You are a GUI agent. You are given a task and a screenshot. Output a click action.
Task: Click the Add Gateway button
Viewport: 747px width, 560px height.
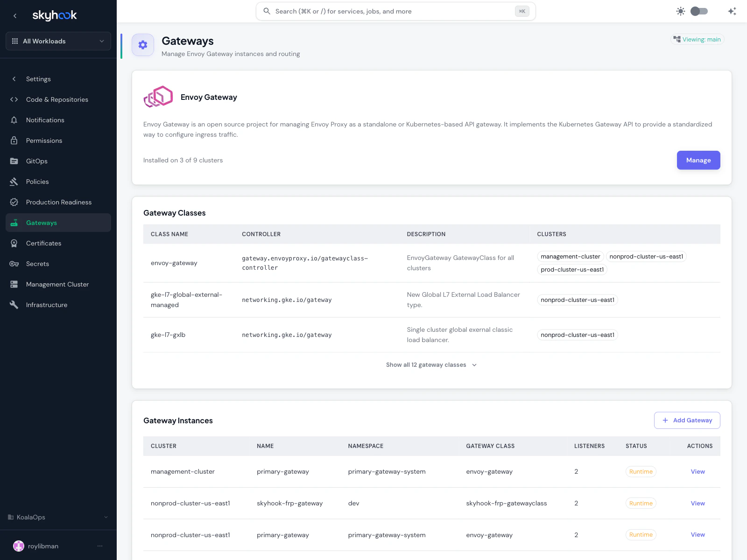click(x=687, y=420)
